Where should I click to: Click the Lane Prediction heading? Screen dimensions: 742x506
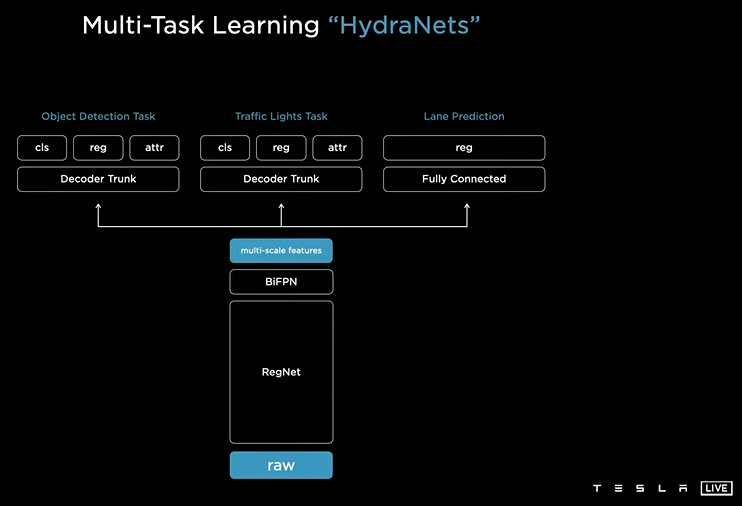point(464,116)
